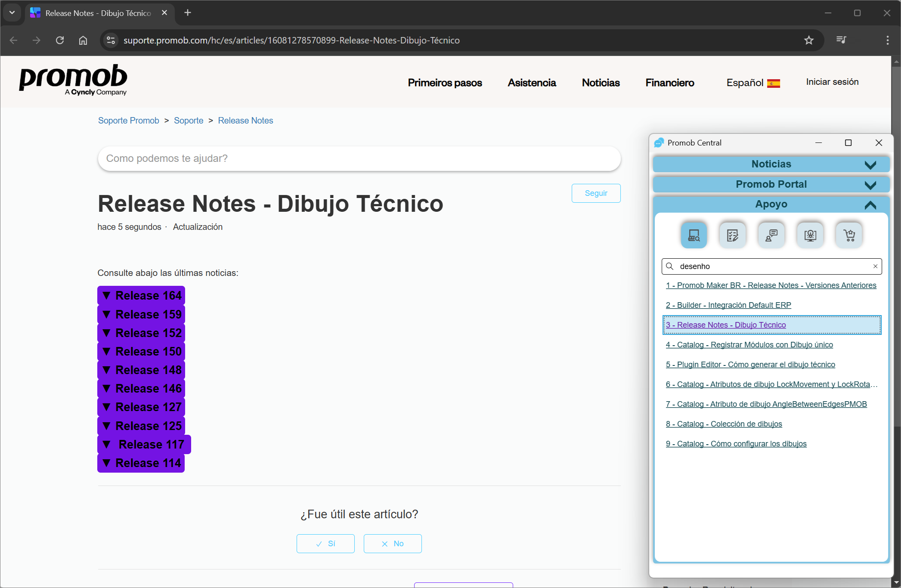Go to Release Notes breadcrumb link
The width and height of the screenshot is (901, 588).
[x=245, y=121]
